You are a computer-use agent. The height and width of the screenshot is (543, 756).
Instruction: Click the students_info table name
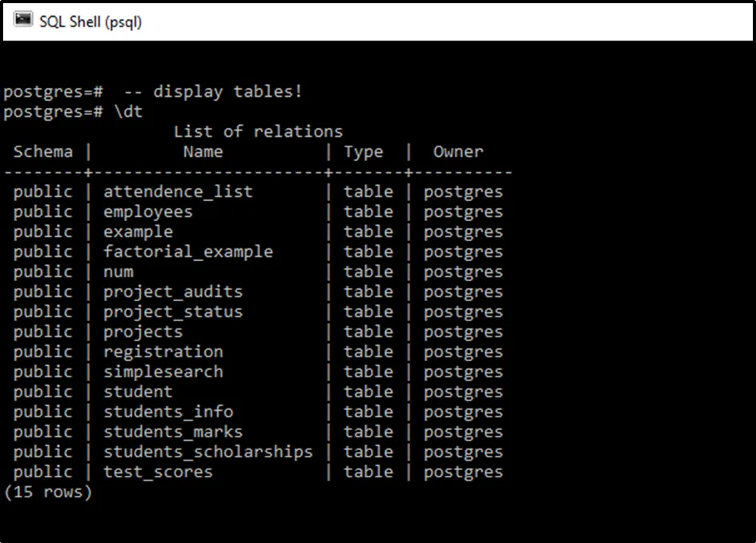(168, 412)
